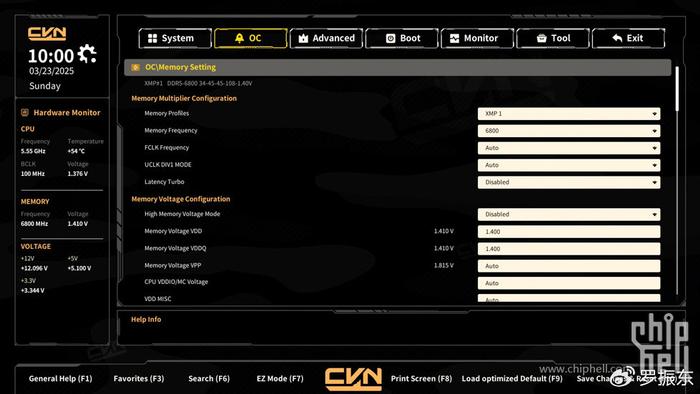Viewport: 700px width, 394px height.
Task: Click the Monitor tab graph icon
Action: click(x=454, y=38)
